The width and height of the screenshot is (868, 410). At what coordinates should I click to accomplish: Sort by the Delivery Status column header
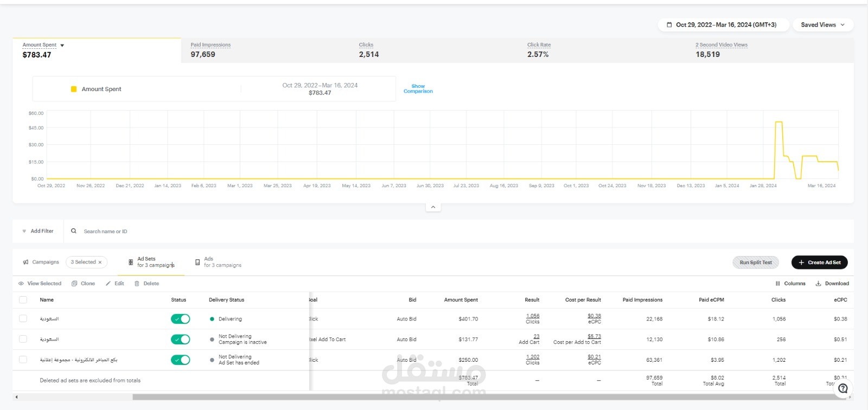(226, 300)
